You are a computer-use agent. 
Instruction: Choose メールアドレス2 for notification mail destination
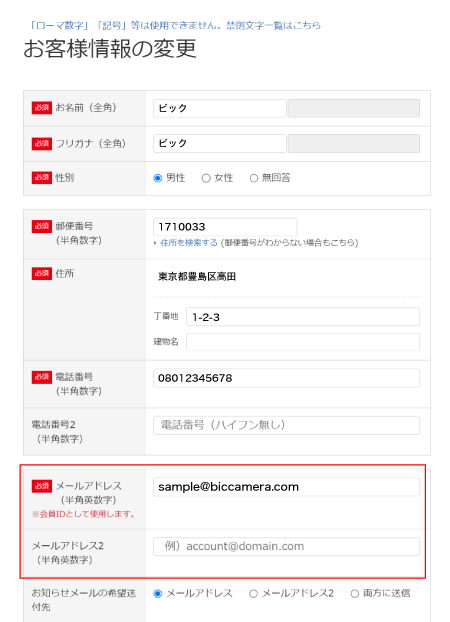click(253, 593)
